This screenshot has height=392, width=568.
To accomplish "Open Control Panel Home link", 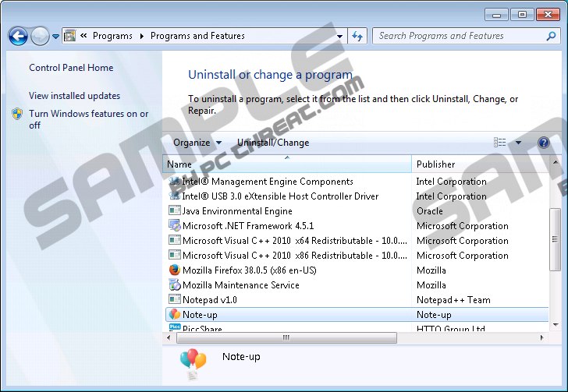I will (x=71, y=68).
